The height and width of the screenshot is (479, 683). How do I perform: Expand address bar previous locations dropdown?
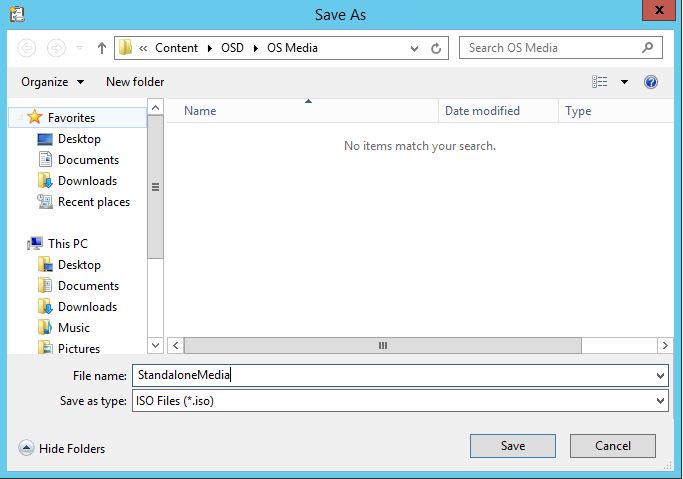pyautogui.click(x=415, y=48)
